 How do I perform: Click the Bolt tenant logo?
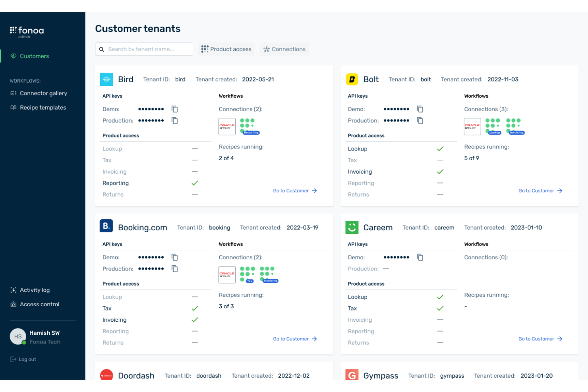[352, 79]
